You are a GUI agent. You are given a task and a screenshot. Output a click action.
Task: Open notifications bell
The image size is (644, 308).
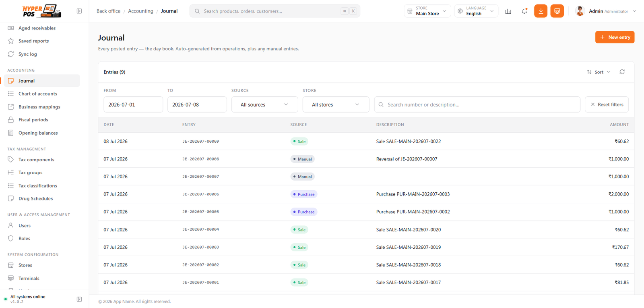tap(524, 11)
